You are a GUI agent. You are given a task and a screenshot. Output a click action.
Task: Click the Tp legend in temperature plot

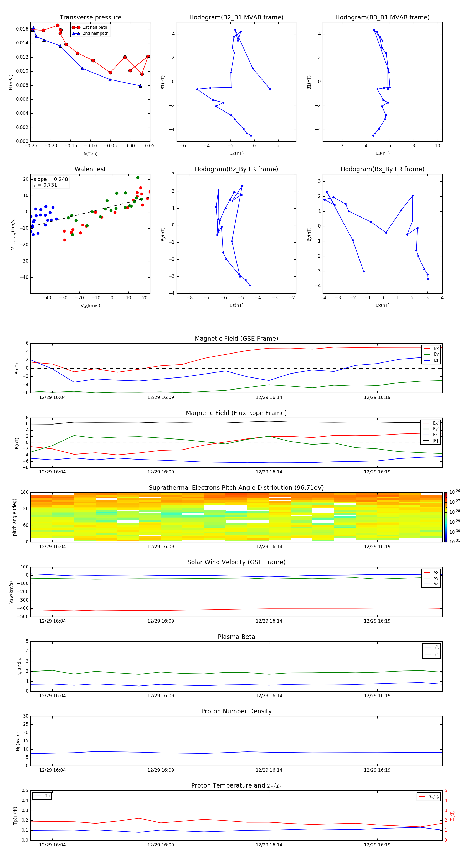click(42, 796)
